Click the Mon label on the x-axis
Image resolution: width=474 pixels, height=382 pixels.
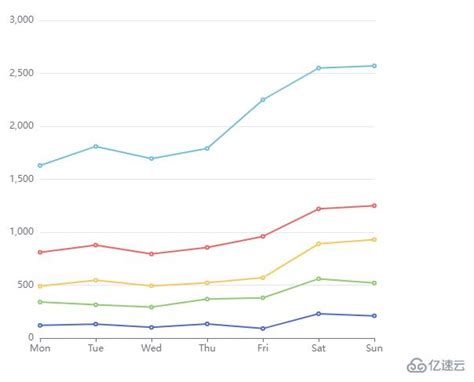tap(40, 348)
